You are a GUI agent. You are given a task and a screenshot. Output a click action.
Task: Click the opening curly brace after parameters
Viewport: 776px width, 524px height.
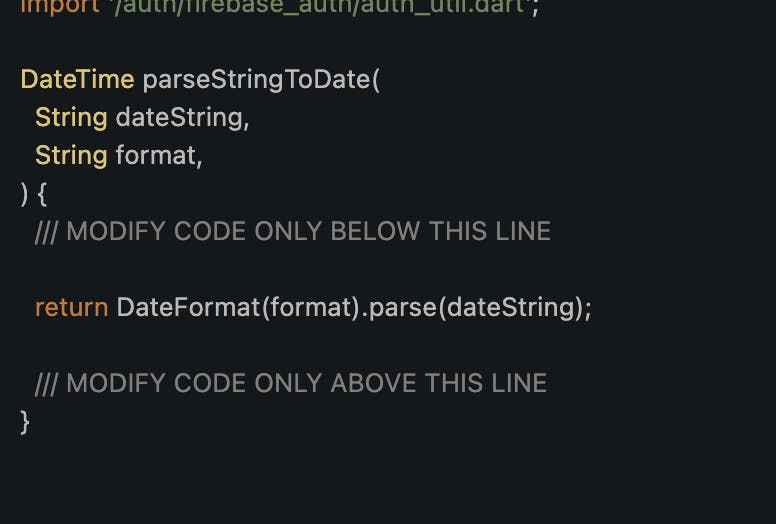(x=42, y=194)
